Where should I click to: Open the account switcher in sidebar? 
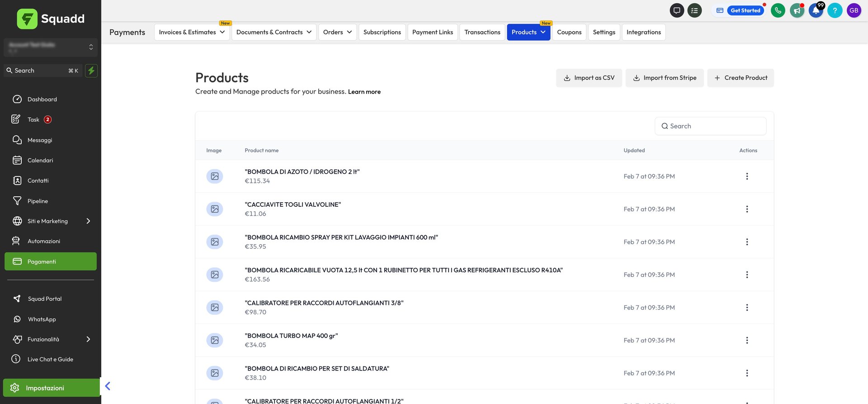coord(51,47)
